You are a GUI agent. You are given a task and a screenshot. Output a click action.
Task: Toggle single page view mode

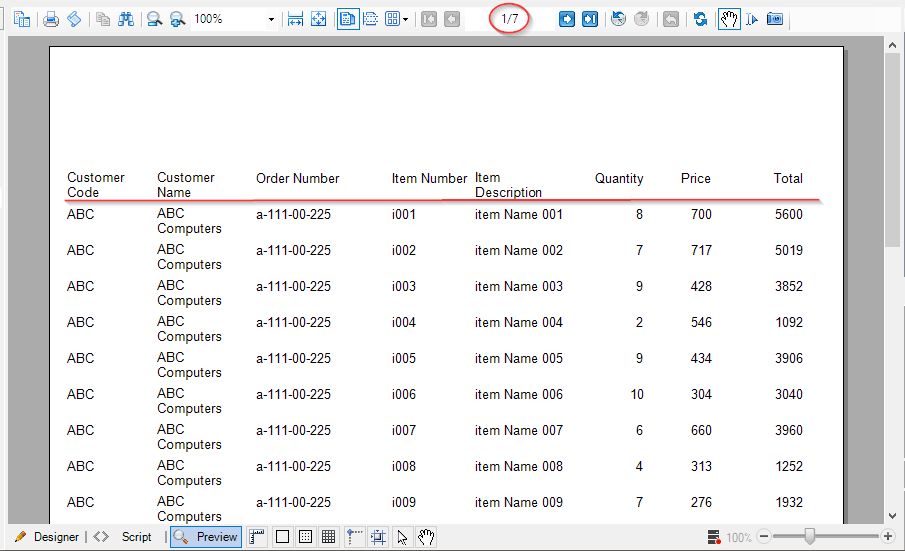[x=347, y=20]
